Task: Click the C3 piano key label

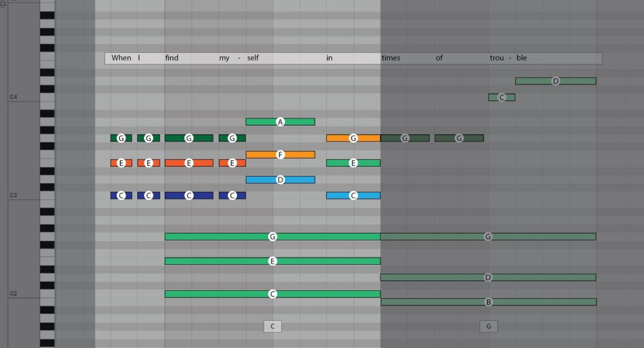Action: 14,195
